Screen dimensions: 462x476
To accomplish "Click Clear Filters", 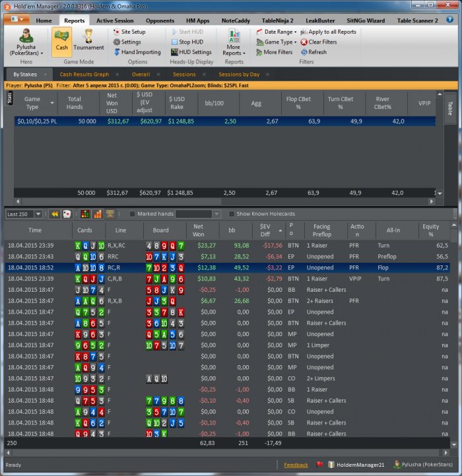I will [319, 42].
